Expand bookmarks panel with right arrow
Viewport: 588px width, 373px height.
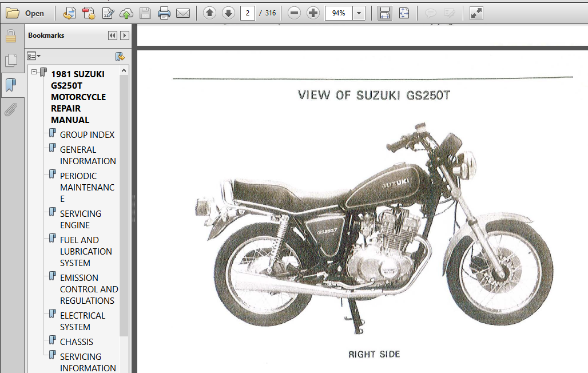click(125, 35)
